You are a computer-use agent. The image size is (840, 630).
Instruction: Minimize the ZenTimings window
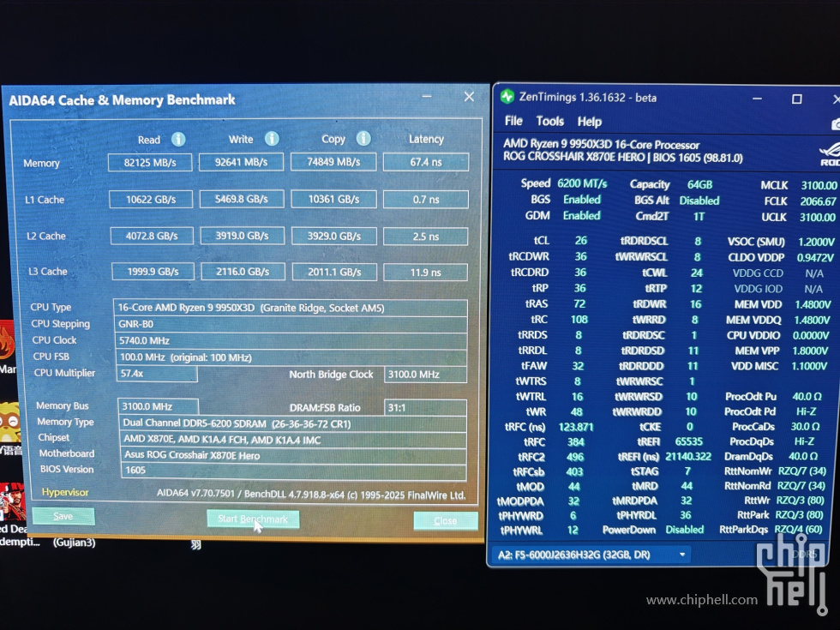757,99
